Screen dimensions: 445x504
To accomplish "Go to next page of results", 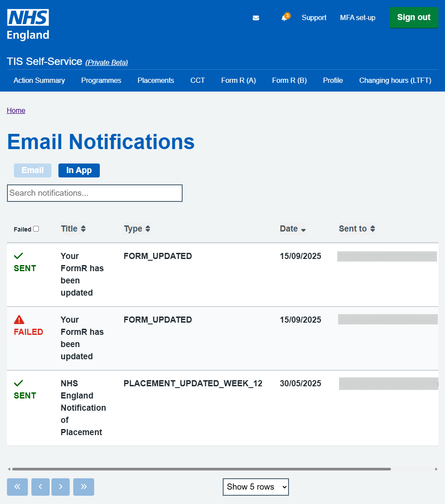I will pyautogui.click(x=61, y=487).
